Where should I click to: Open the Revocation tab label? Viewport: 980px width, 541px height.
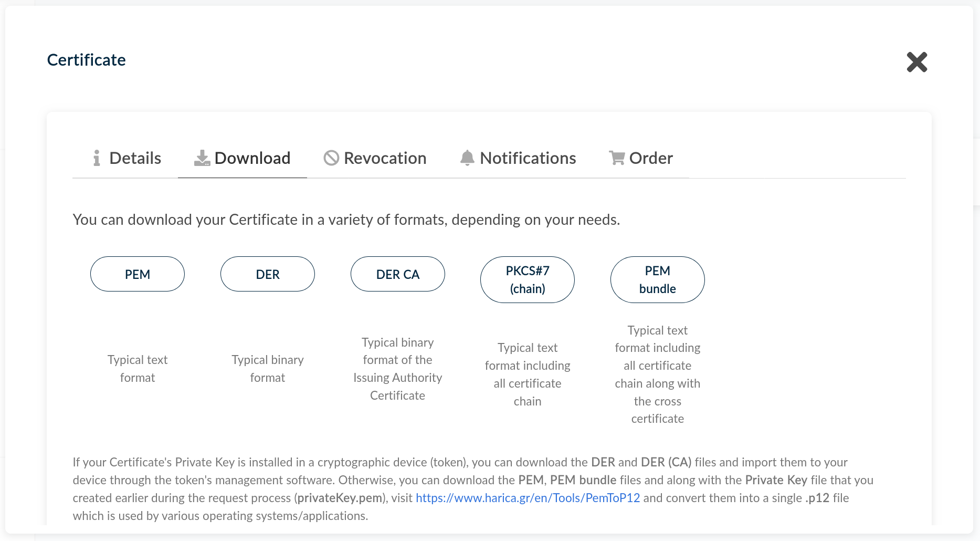click(385, 158)
